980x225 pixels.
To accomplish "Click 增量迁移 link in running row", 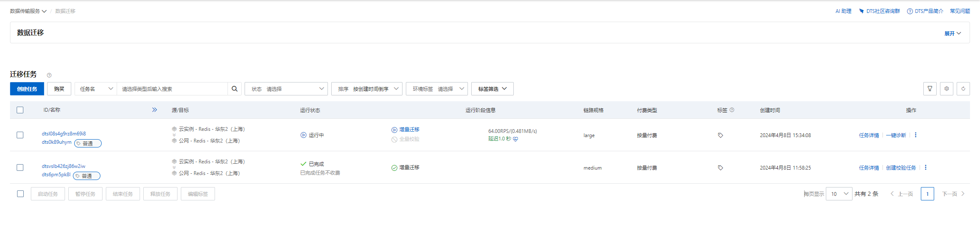I will click(x=409, y=130).
